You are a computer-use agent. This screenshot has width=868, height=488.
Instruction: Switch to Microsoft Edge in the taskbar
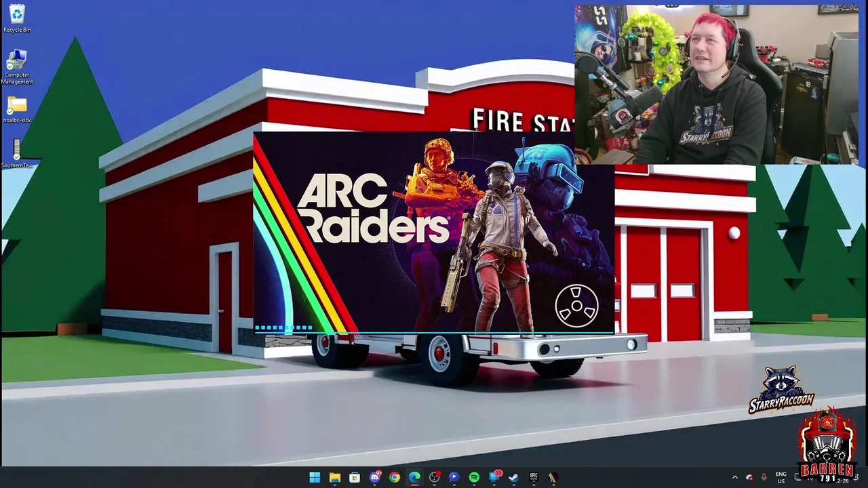414,477
